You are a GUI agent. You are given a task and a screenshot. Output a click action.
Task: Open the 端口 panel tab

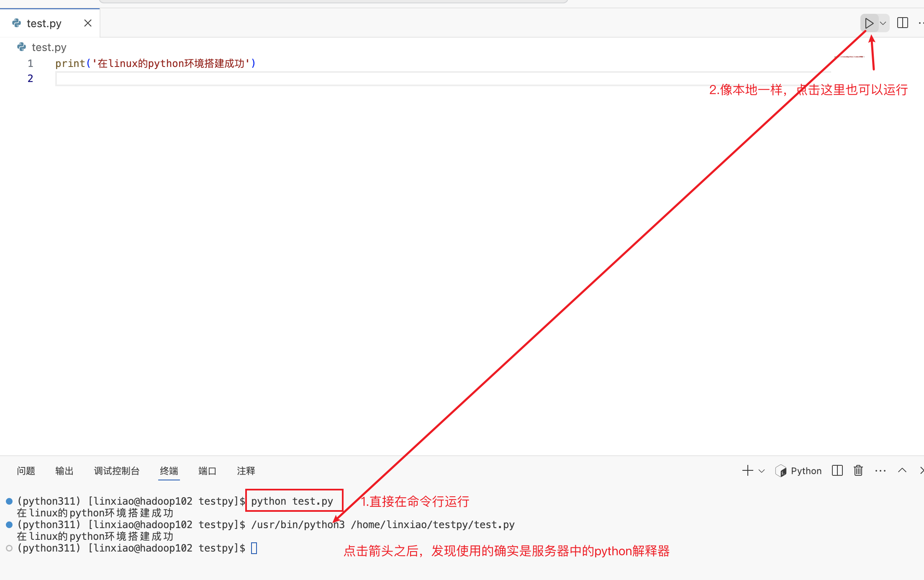[207, 471]
